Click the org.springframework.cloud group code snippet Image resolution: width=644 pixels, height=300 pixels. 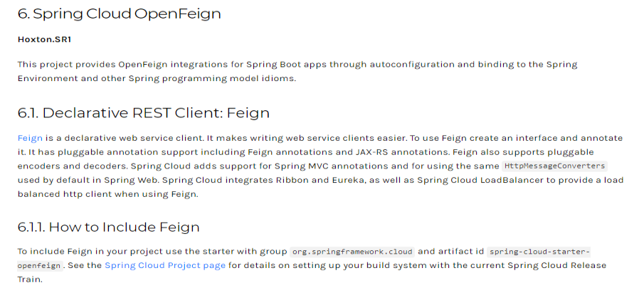352,252
